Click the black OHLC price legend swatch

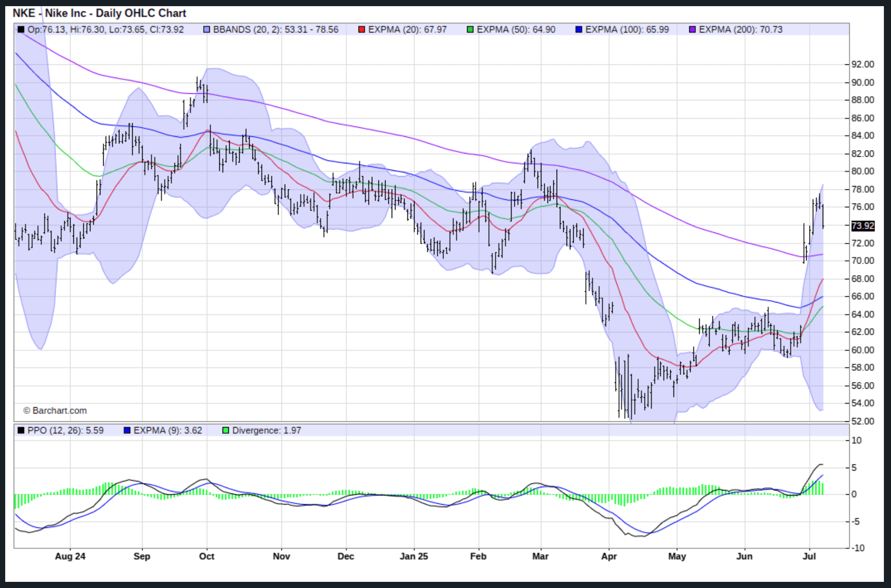coord(21,30)
